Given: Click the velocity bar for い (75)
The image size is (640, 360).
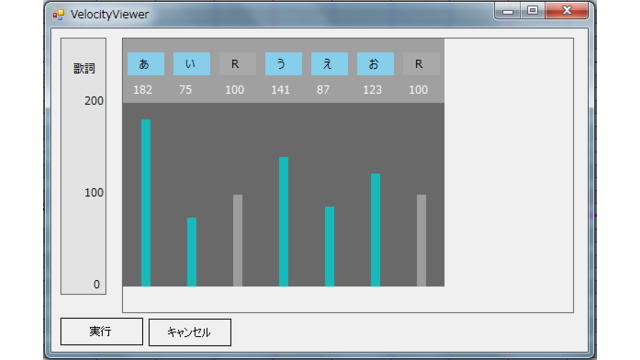Looking at the screenshot, I should pyautogui.click(x=192, y=252).
